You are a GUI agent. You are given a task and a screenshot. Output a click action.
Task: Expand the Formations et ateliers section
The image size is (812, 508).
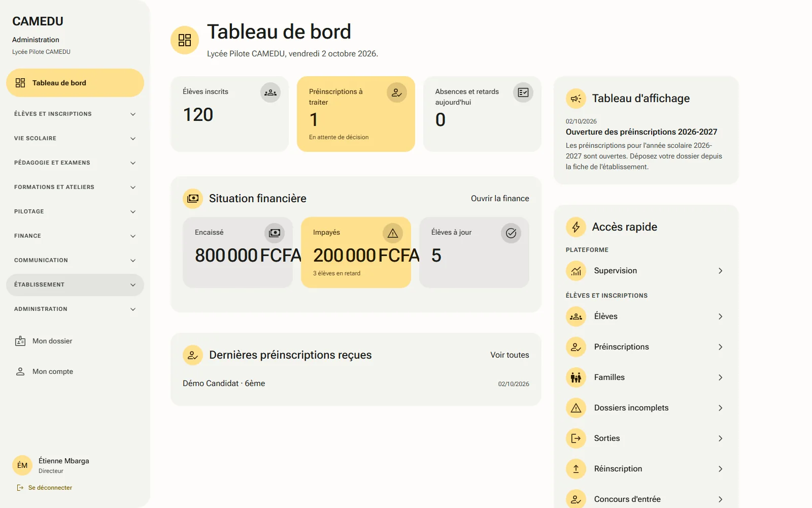tap(75, 187)
